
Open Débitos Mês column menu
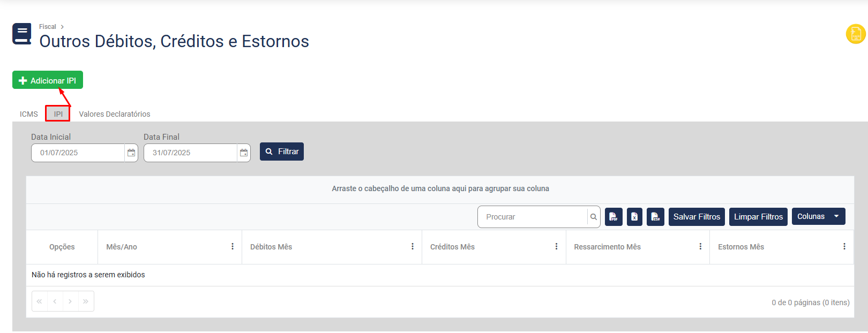pos(413,246)
